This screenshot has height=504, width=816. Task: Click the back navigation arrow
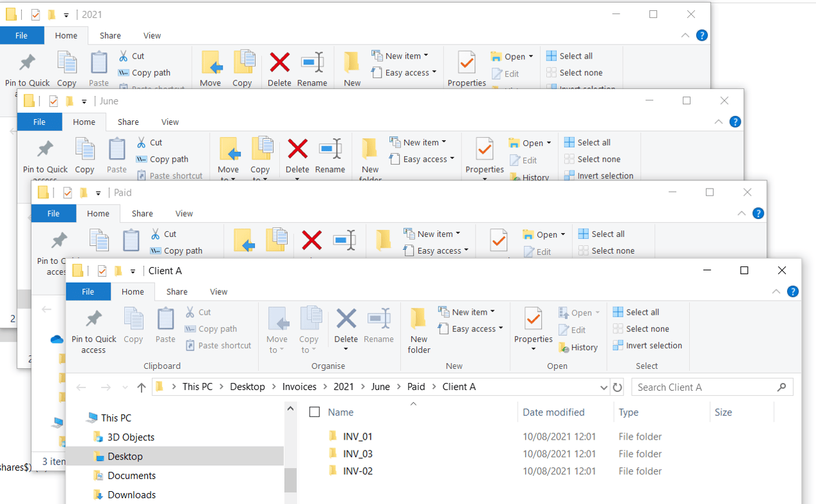coord(80,386)
